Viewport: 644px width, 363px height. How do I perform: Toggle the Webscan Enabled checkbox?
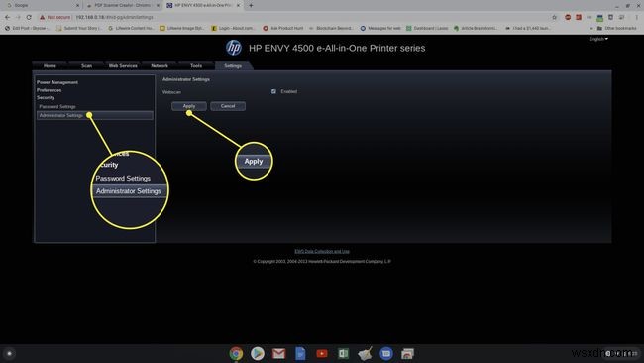point(273,91)
